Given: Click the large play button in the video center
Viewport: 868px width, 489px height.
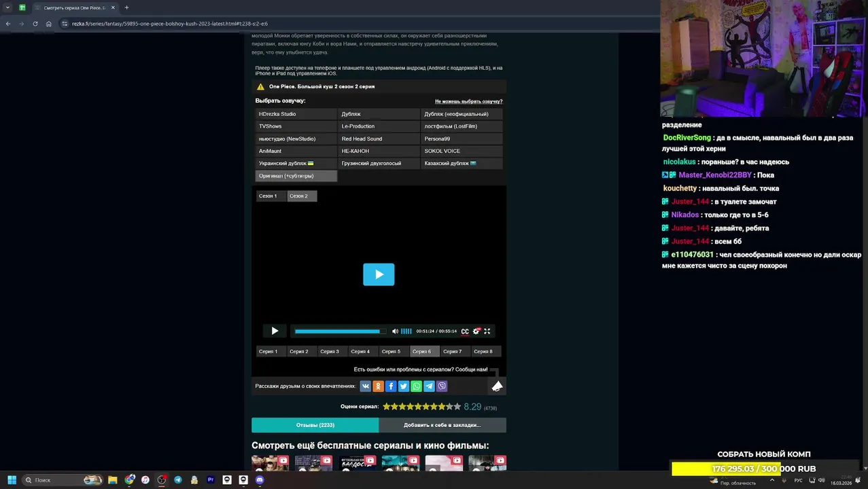Looking at the screenshot, I should coord(379,274).
